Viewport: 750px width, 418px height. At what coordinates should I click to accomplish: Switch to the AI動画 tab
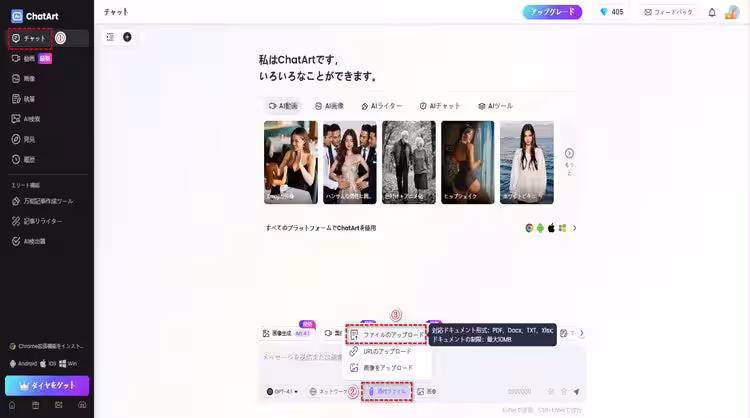point(283,106)
